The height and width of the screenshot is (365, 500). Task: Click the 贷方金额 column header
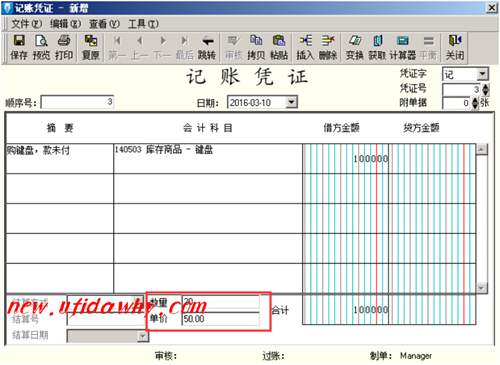click(x=421, y=128)
